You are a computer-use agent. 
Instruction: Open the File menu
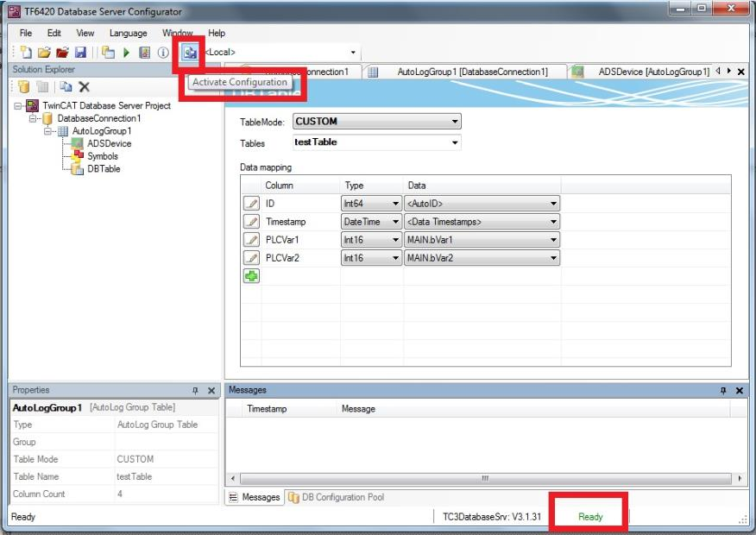(x=26, y=33)
